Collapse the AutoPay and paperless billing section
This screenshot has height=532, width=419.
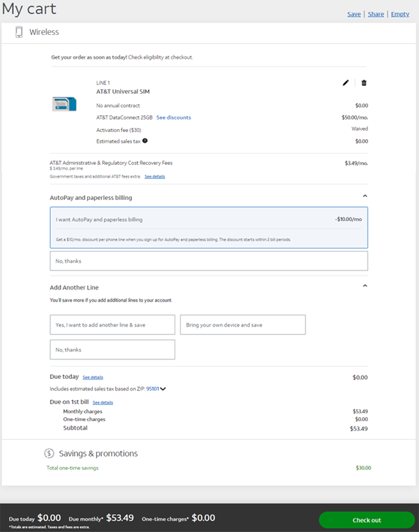pos(365,197)
